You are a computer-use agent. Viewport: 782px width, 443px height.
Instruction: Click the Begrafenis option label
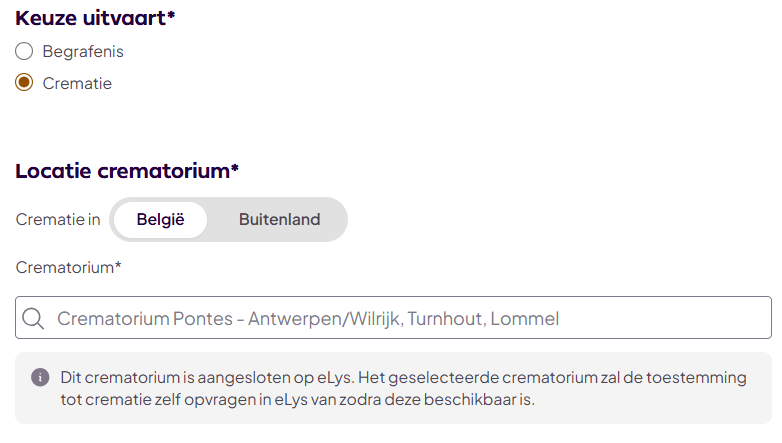83,51
